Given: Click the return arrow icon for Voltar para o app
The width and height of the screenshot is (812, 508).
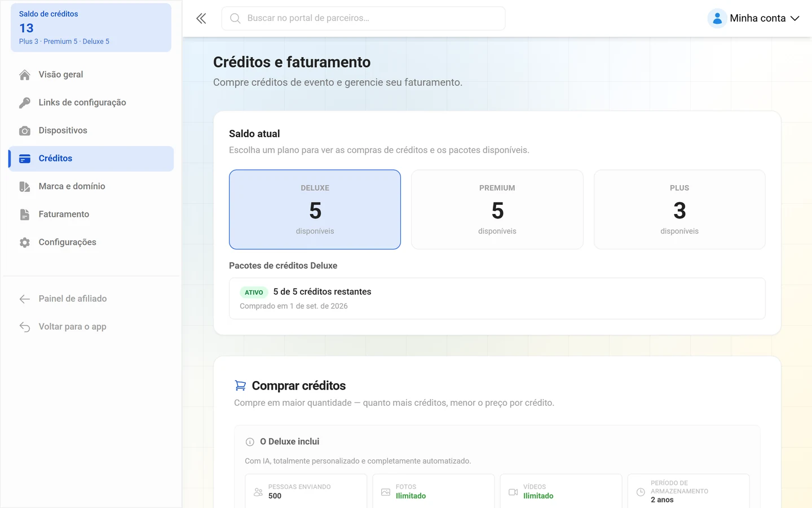Looking at the screenshot, I should click(x=25, y=327).
